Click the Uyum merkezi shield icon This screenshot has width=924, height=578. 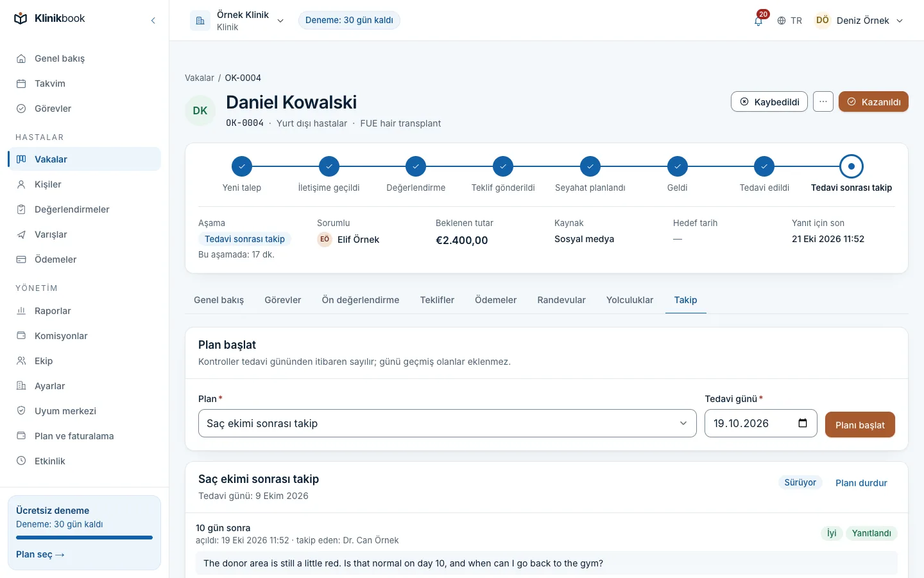click(x=21, y=411)
